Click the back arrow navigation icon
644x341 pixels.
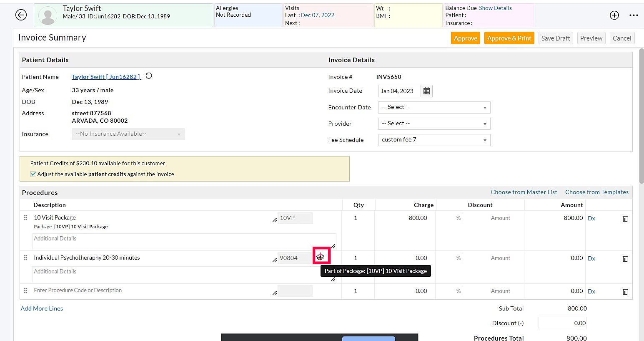[21, 15]
